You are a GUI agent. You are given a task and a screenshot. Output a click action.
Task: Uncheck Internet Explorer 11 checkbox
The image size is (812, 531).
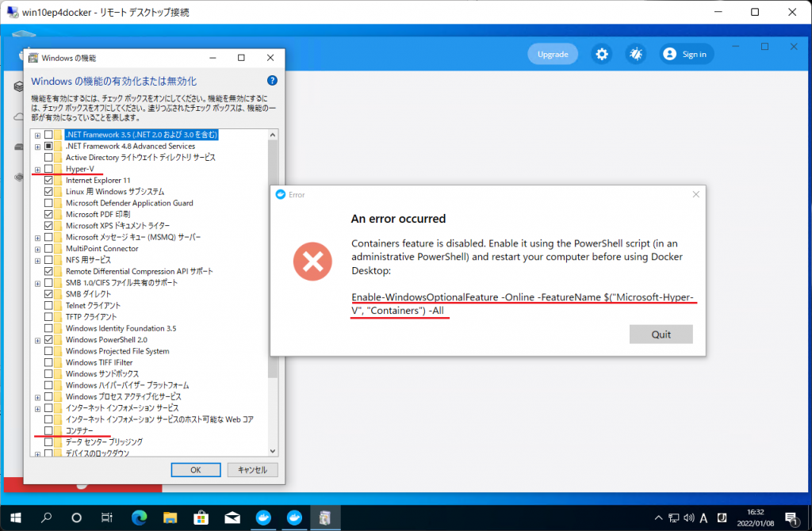pyautogui.click(x=48, y=180)
